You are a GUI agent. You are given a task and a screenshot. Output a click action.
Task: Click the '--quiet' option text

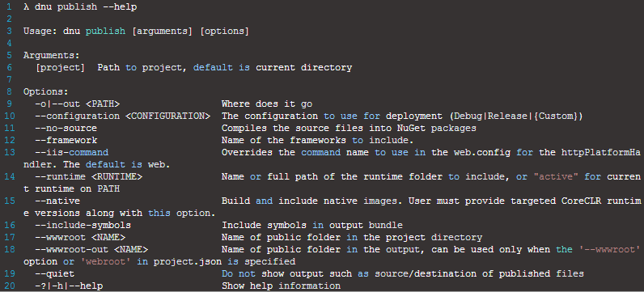pos(55,273)
